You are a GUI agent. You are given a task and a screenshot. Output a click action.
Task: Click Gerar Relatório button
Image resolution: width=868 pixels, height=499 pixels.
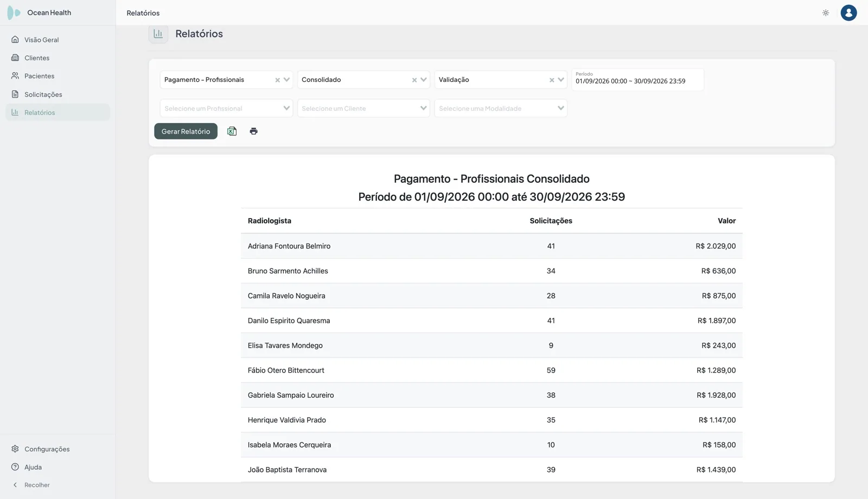186,131
